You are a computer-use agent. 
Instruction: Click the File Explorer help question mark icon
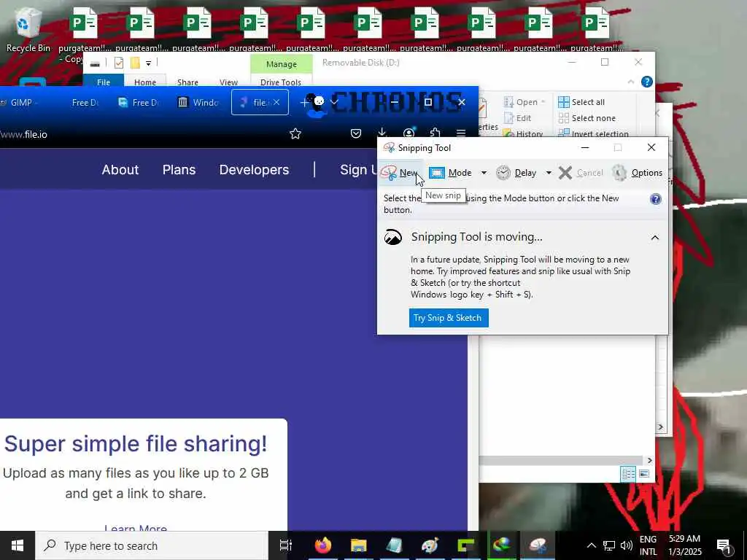[x=646, y=82]
